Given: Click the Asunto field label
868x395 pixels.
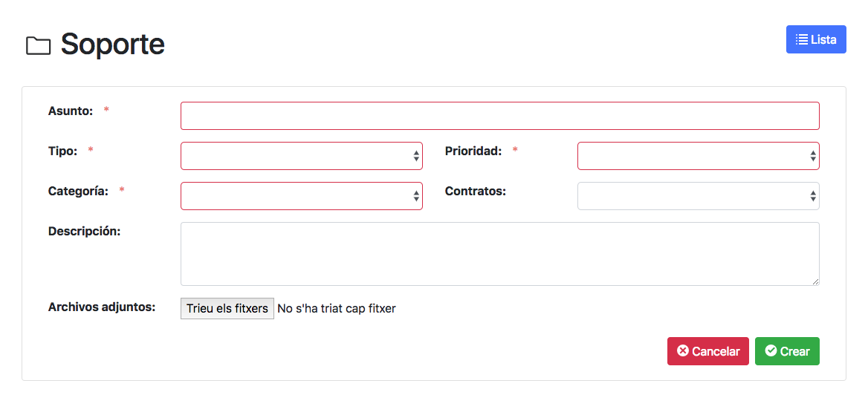Looking at the screenshot, I should 71,111.
